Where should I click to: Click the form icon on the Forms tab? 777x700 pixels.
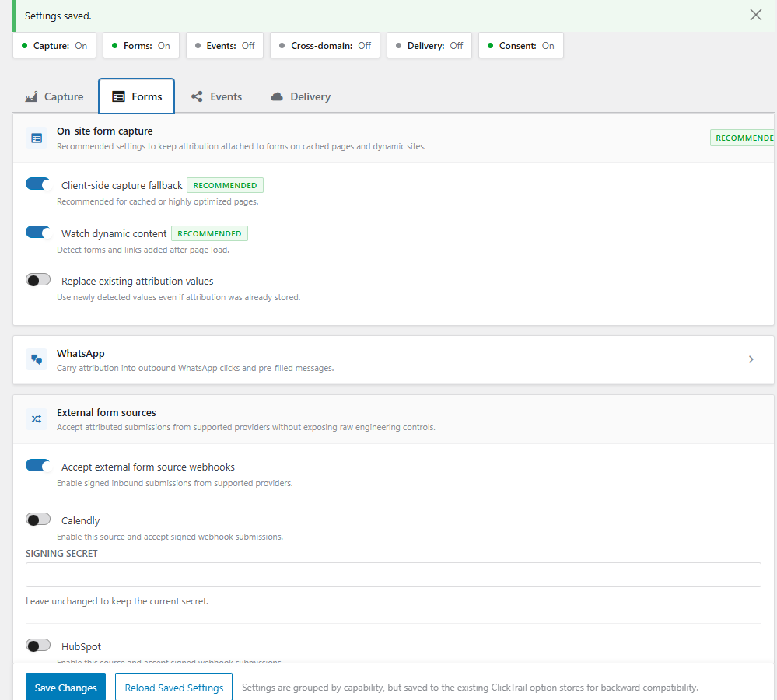[117, 96]
